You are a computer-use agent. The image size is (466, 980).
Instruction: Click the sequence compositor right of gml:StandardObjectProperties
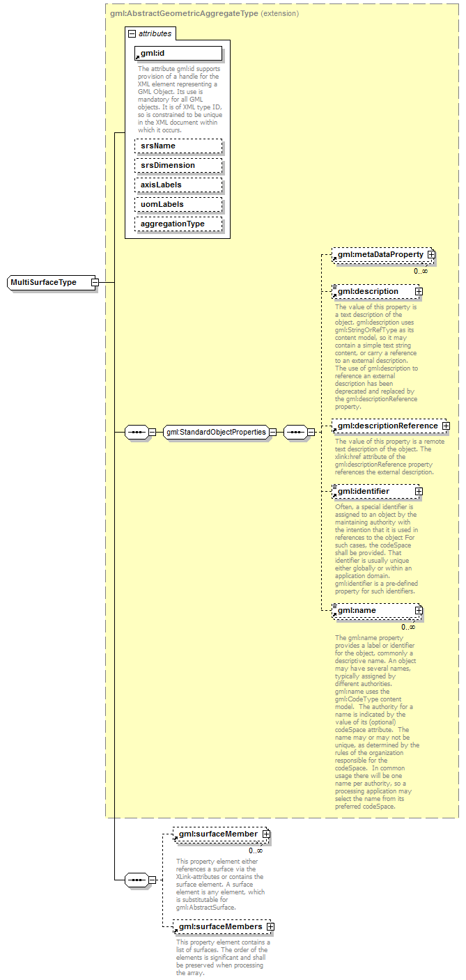pyautogui.click(x=295, y=432)
